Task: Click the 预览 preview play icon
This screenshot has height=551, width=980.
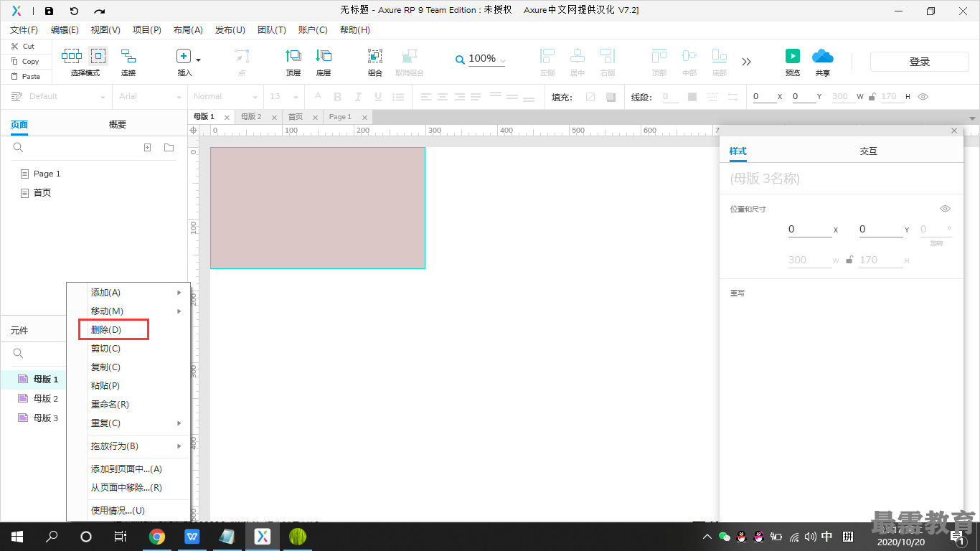Action: [x=793, y=56]
